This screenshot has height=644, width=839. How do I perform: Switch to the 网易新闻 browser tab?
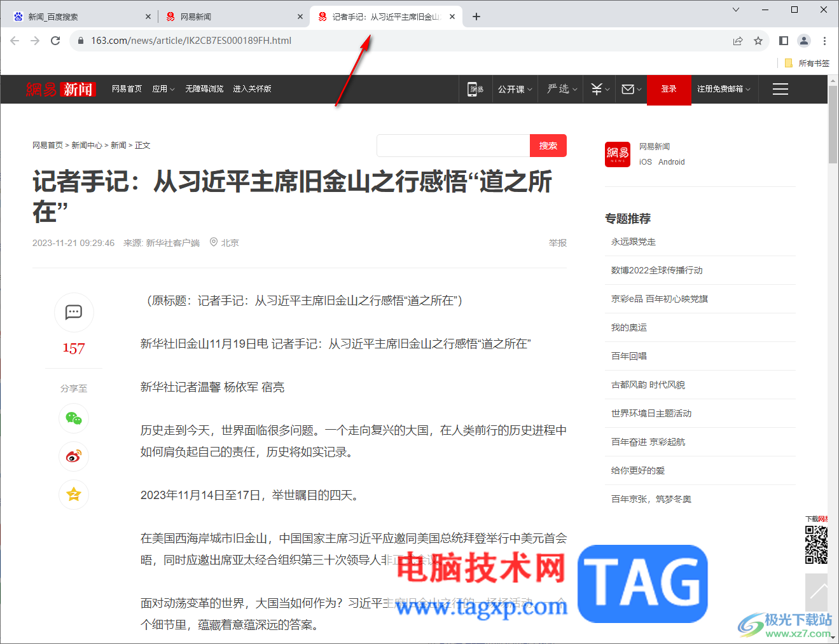[x=196, y=16]
